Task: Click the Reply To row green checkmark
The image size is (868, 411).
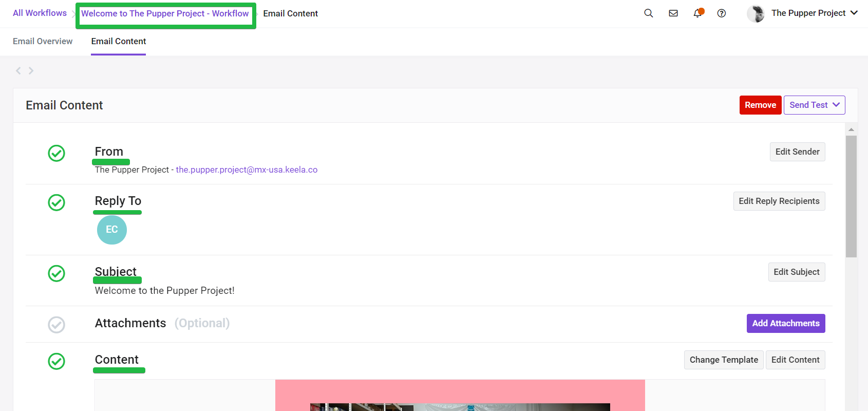Action: [56, 202]
